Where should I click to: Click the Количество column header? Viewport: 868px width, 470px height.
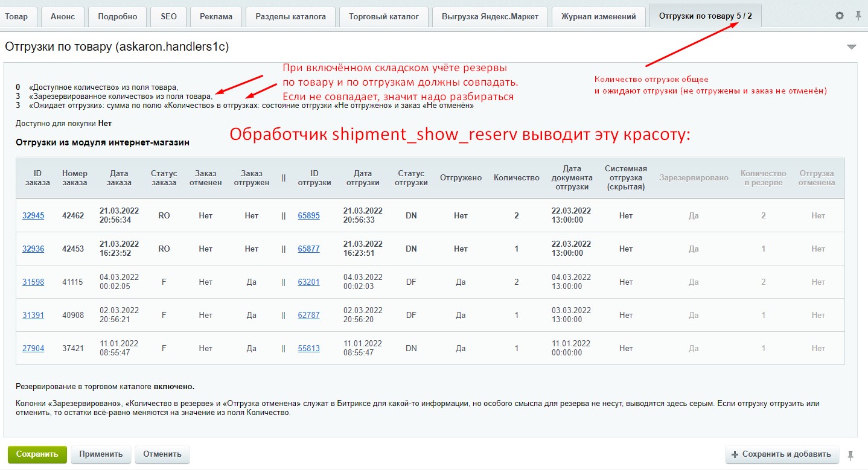(516, 178)
